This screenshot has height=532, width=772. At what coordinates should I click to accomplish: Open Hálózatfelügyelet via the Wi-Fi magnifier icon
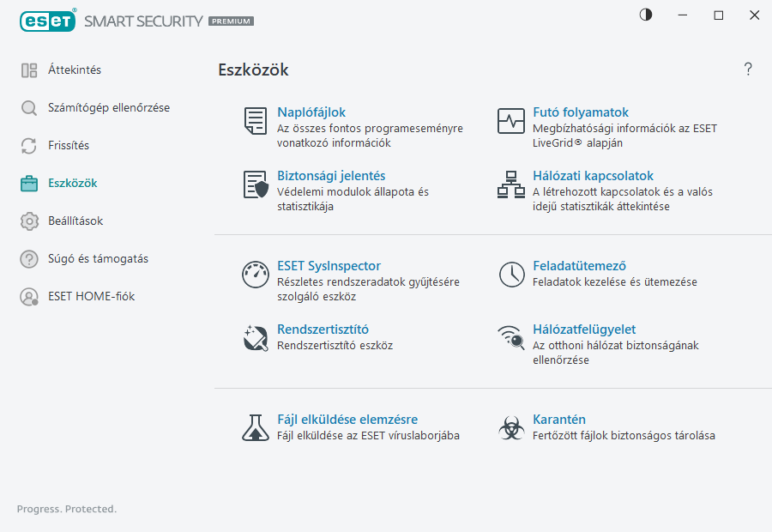510,338
